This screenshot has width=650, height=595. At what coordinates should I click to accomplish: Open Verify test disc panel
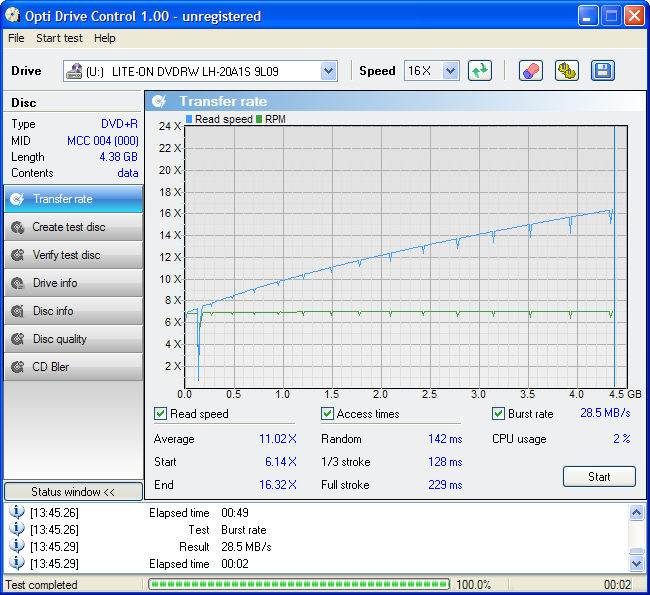(72, 255)
